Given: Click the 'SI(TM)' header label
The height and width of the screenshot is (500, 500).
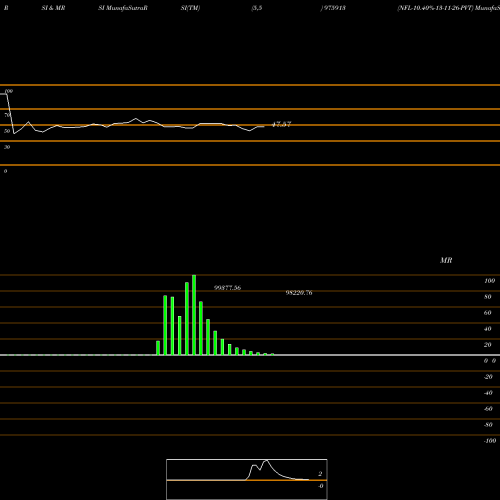Looking at the screenshot, I should [190, 8].
